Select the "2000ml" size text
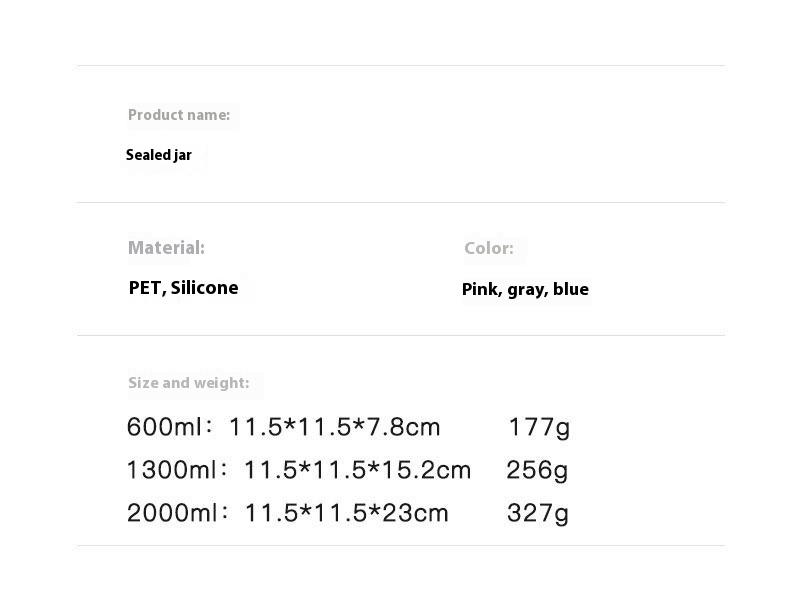Screen dimensions: 790x613 [x=172, y=514]
